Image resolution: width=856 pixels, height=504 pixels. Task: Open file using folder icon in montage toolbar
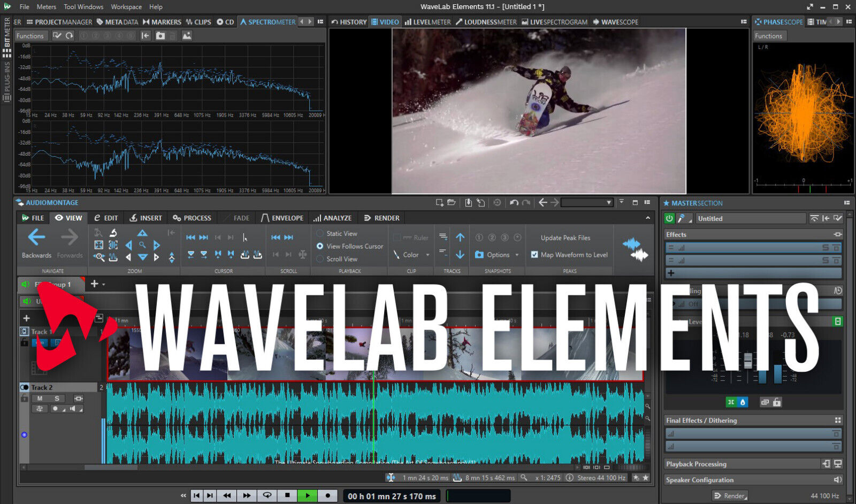click(x=452, y=203)
